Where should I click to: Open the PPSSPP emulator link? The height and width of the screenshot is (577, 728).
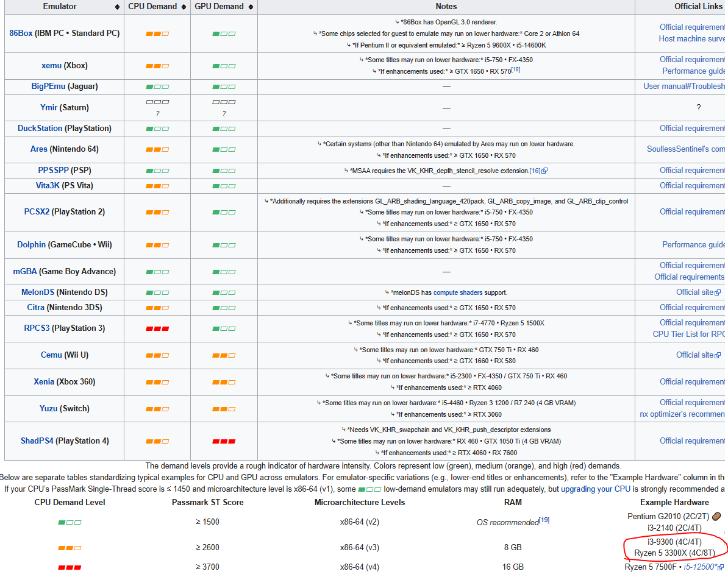54,170
